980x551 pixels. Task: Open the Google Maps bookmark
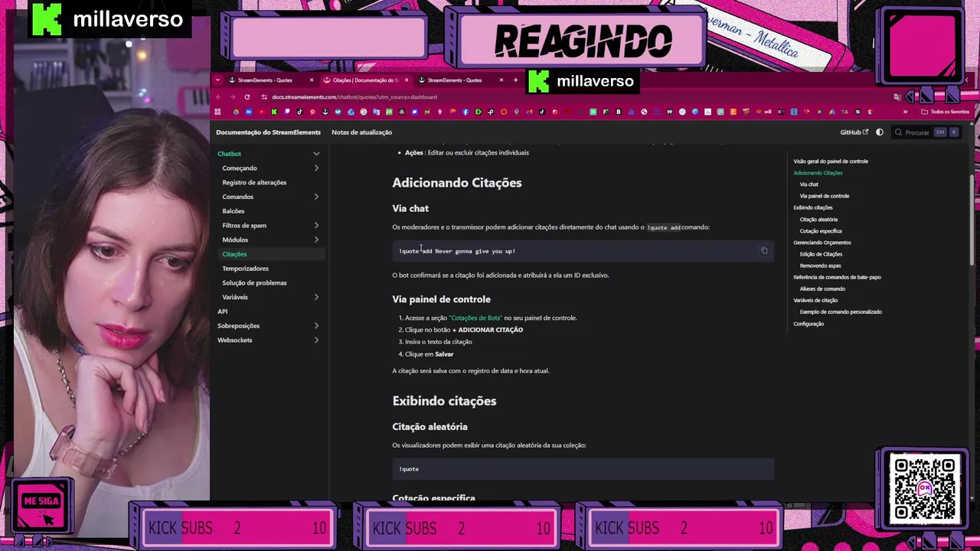[517, 112]
